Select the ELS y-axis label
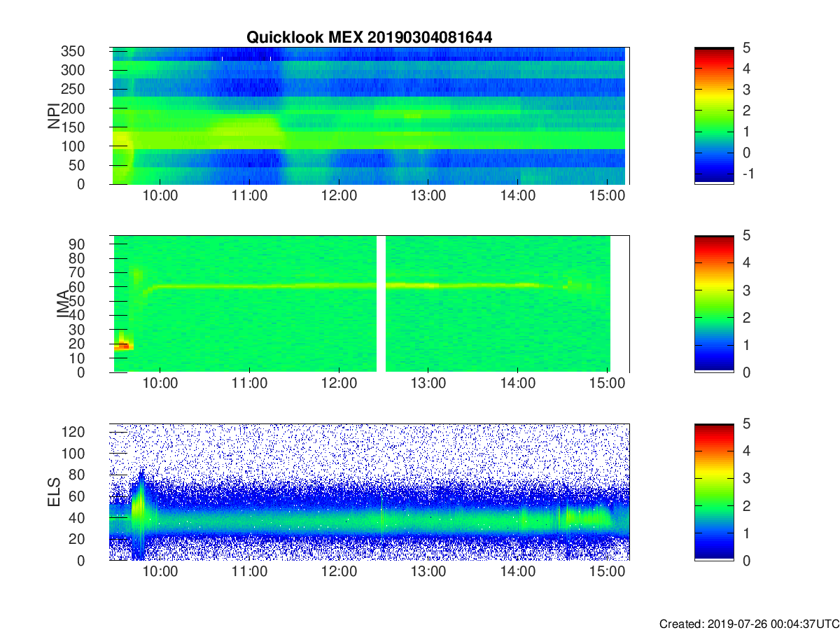Viewport: 840px width, 630px height. tap(54, 492)
